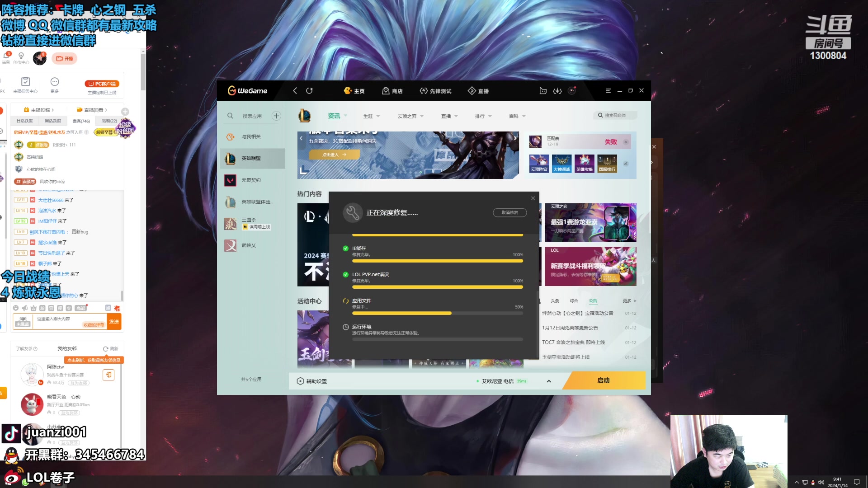
Task: Open the 云顶阵容 shortcut icon
Action: (x=539, y=164)
